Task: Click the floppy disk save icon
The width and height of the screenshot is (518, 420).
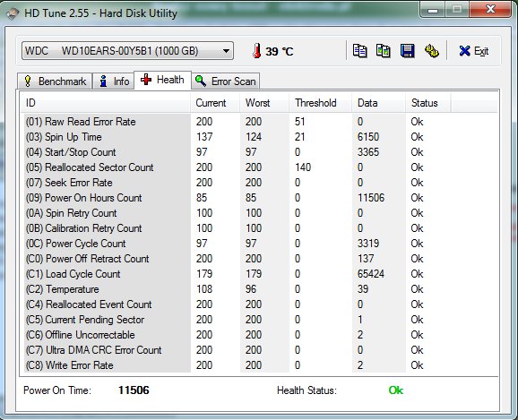Action: click(x=408, y=51)
